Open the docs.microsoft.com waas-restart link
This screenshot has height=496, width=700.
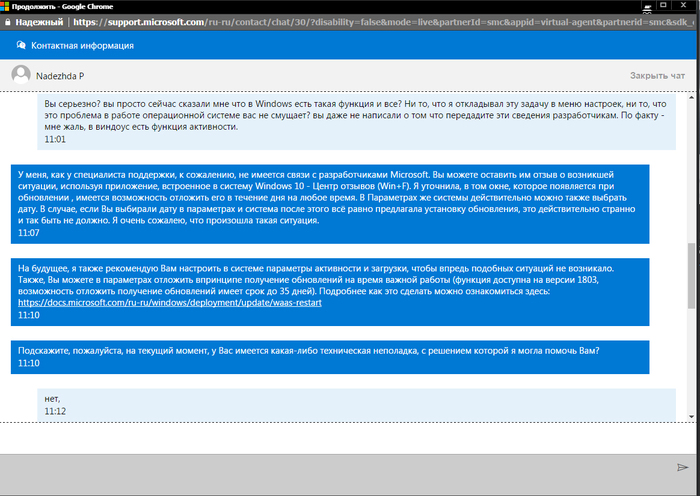pyautogui.click(x=170, y=303)
